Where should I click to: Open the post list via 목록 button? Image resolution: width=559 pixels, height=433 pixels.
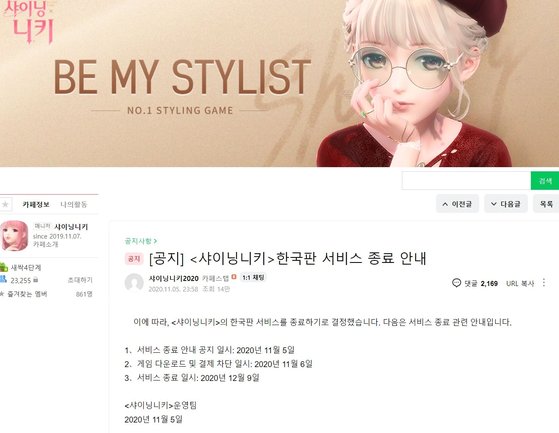pos(546,204)
